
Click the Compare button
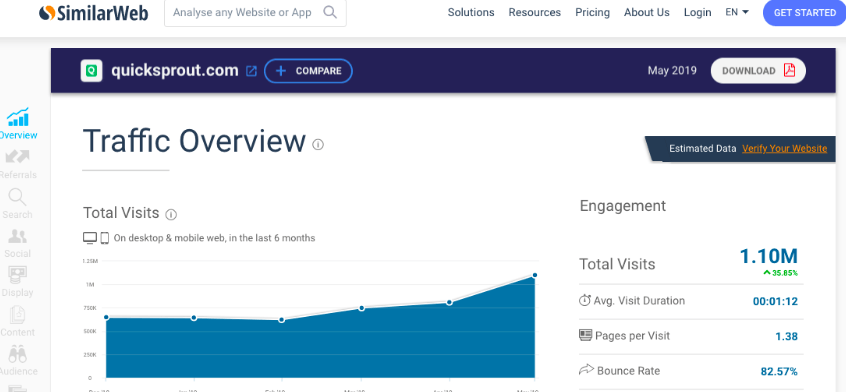[308, 71]
